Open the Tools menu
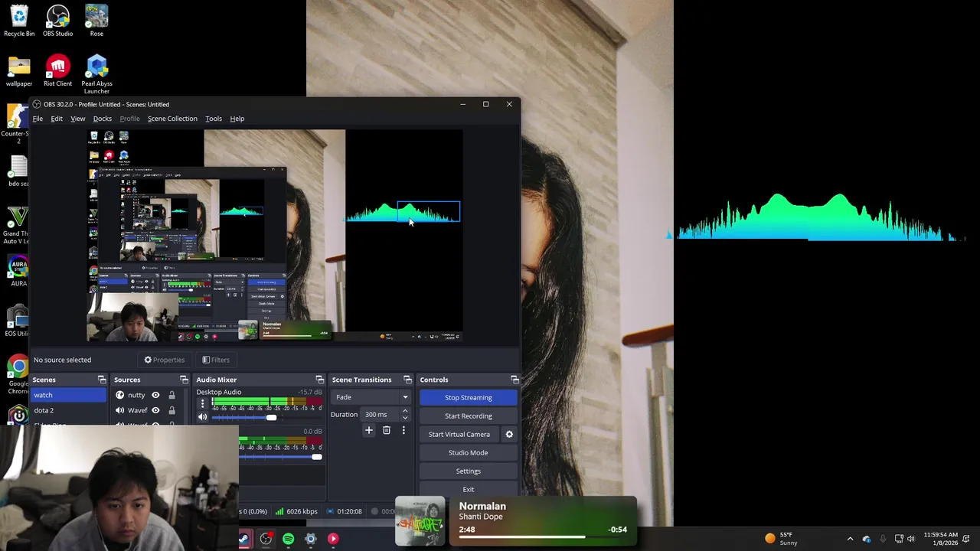This screenshot has height=551, width=980. (214, 119)
